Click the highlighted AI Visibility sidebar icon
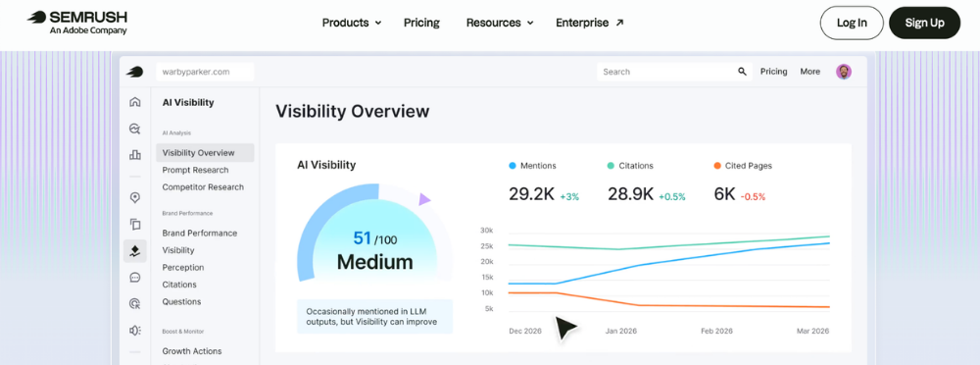This screenshot has width=980, height=365. (135, 251)
